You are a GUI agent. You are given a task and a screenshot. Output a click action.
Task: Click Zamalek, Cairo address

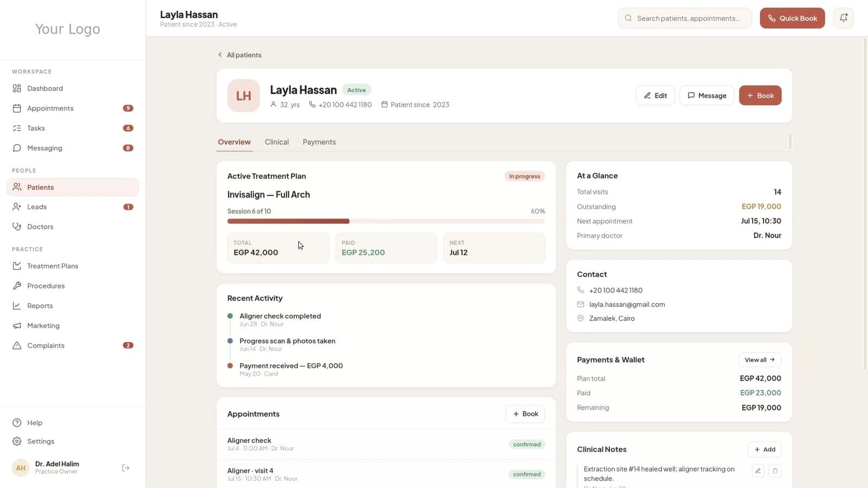tap(612, 318)
